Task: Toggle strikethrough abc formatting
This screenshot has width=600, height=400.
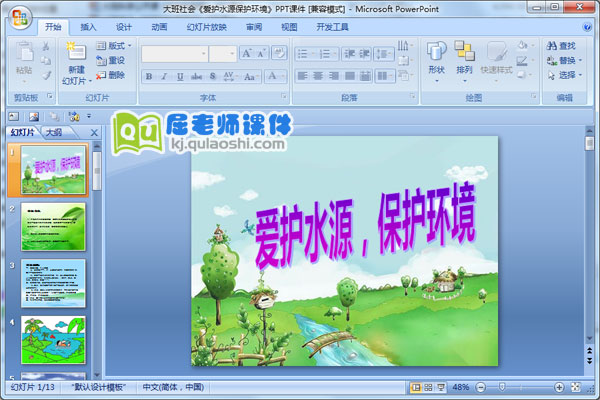Action: (196, 76)
